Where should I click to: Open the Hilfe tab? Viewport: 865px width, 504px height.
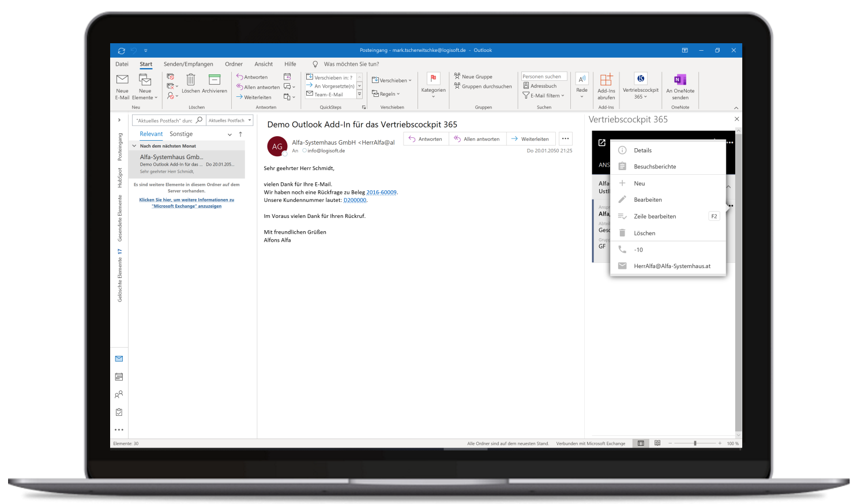pyautogui.click(x=290, y=64)
